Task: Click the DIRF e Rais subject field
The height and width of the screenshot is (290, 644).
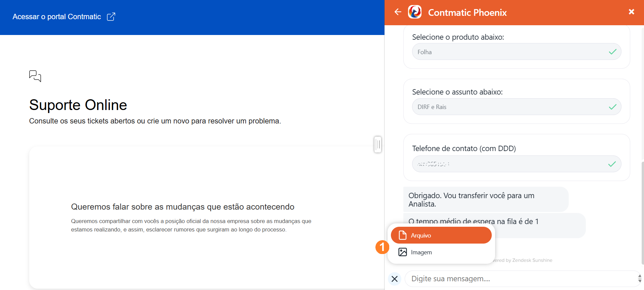Action: 517,107
